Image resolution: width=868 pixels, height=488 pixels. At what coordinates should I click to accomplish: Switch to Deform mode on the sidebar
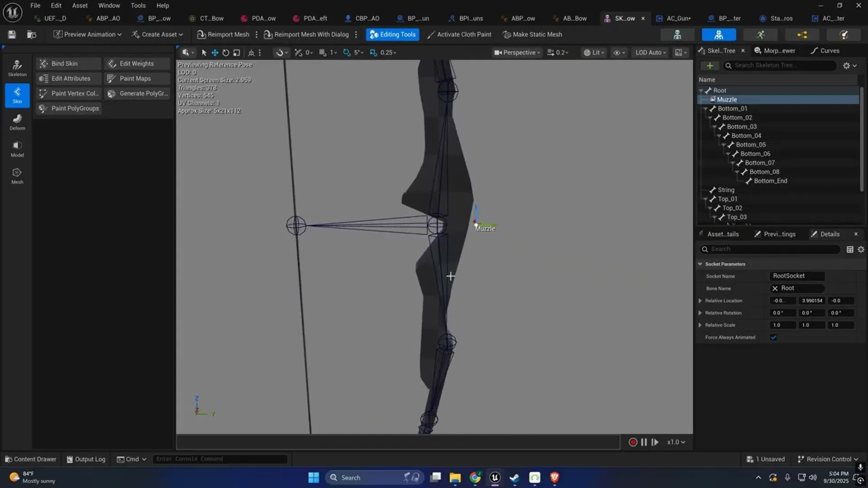17,121
